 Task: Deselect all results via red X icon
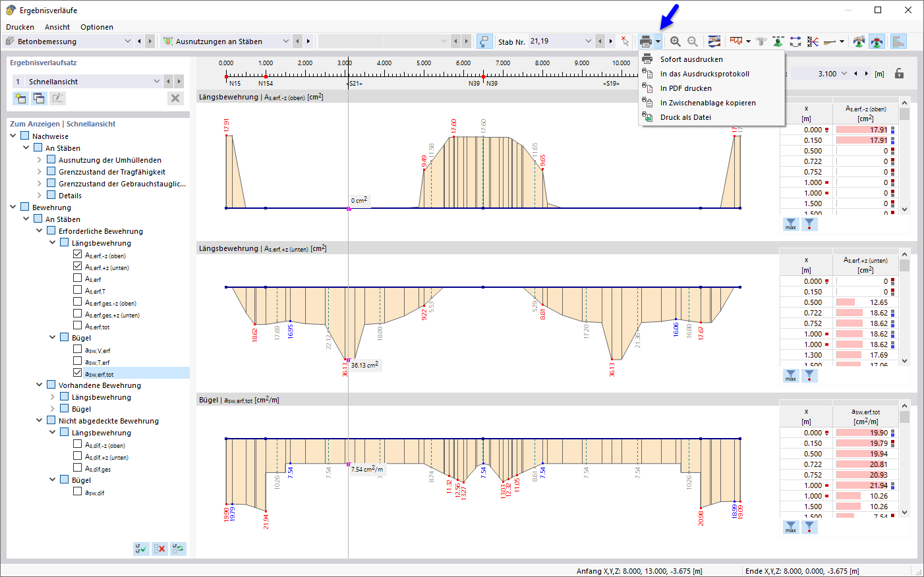coord(159,548)
